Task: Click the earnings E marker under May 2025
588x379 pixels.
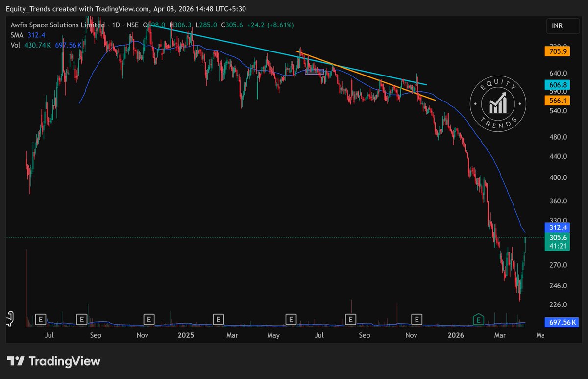Action: point(292,319)
